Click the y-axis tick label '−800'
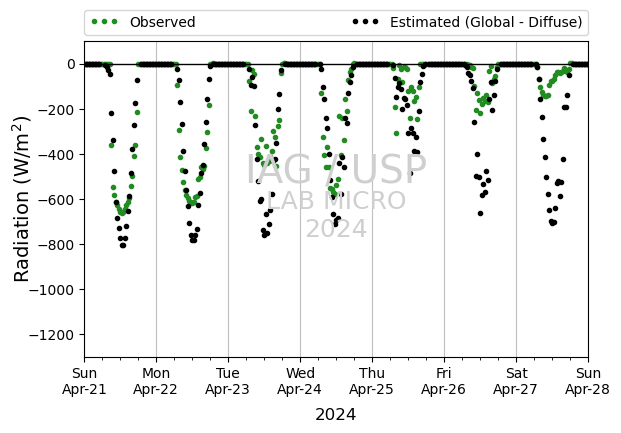This screenshot has width=621, height=433. point(57,245)
